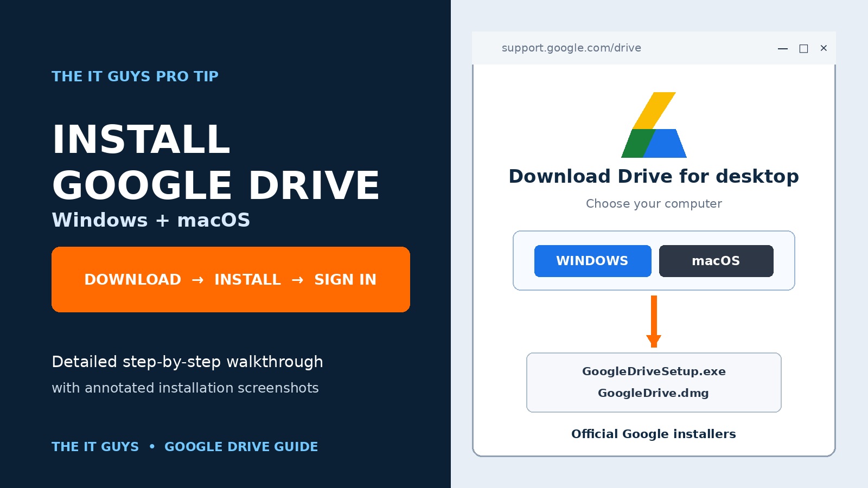This screenshot has height=488, width=868.
Task: Click the 'THE IT GUYS PRO TIP' label
Action: (135, 76)
